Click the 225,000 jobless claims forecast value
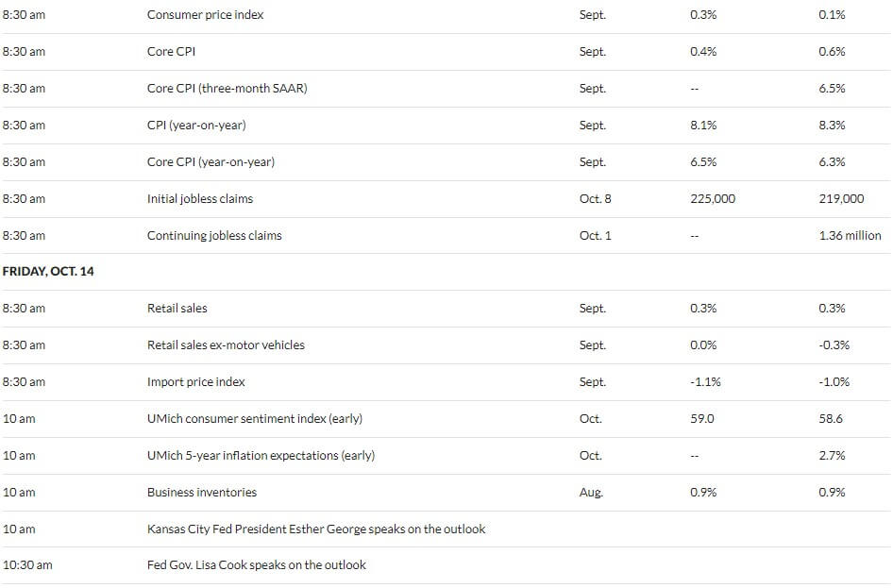The image size is (893, 588). [x=713, y=198]
